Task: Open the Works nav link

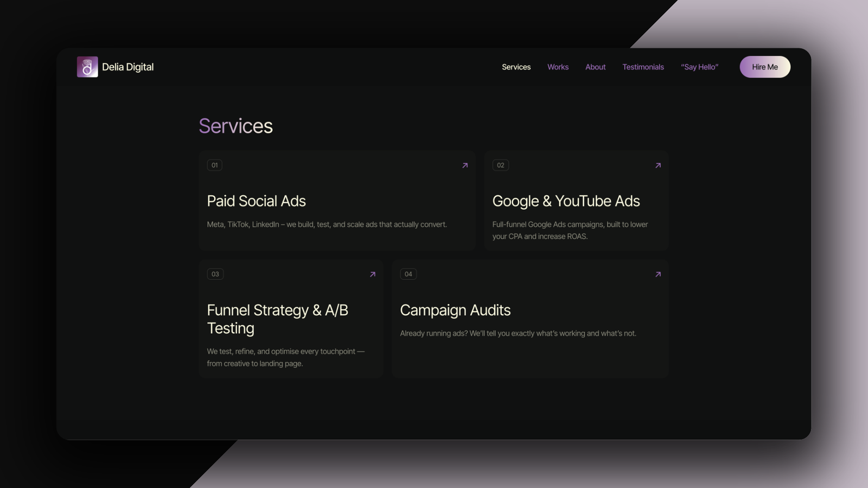Action: [558, 67]
